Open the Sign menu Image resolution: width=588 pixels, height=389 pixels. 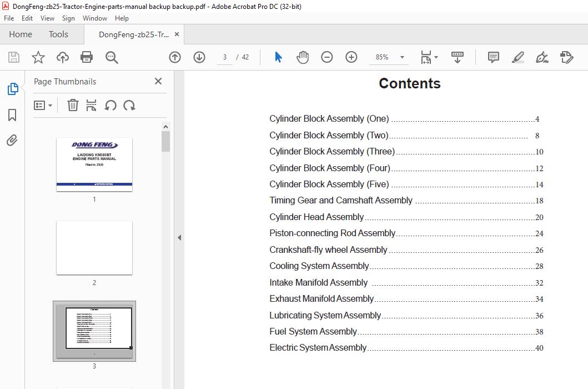(x=68, y=18)
